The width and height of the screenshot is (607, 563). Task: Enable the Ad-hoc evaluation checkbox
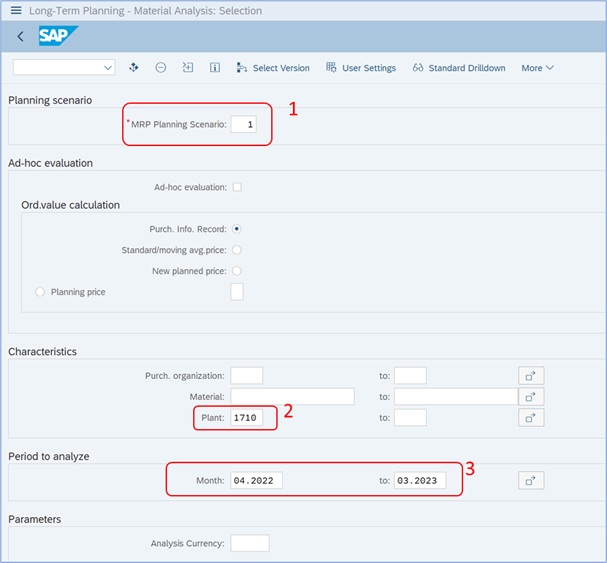237,187
